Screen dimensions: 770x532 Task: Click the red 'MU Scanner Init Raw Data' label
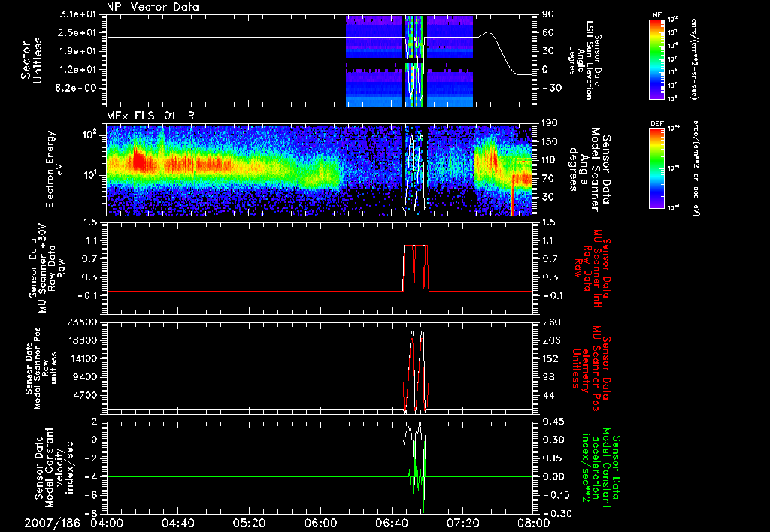pos(592,268)
